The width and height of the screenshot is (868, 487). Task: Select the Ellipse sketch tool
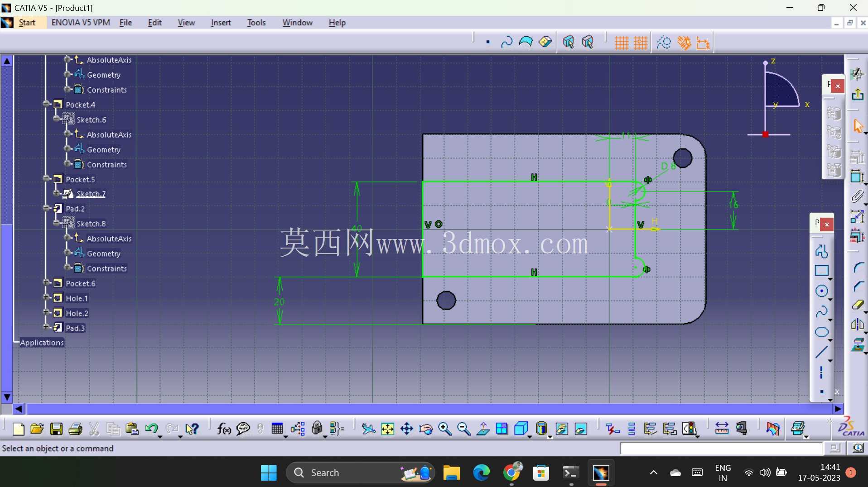click(821, 332)
